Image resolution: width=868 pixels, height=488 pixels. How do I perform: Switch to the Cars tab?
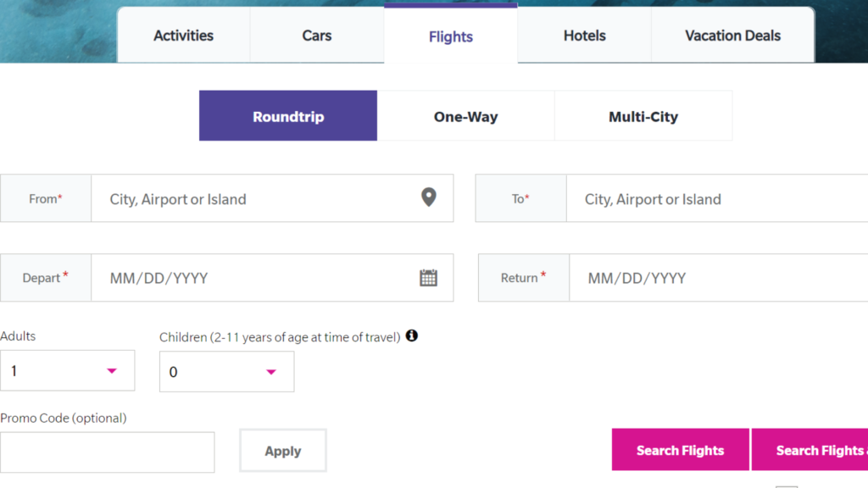point(317,36)
